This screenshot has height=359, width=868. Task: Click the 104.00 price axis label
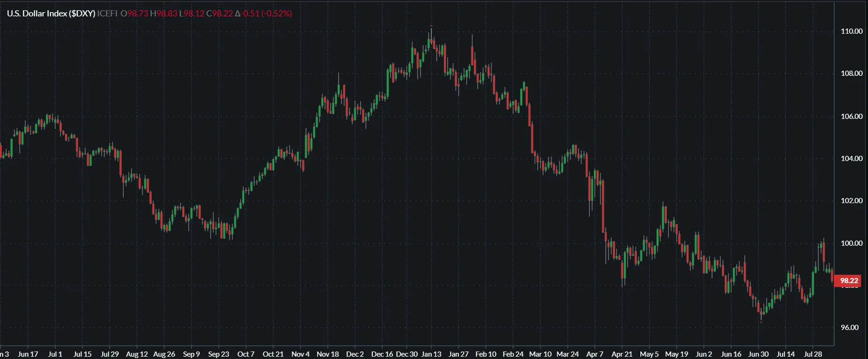(x=851, y=159)
